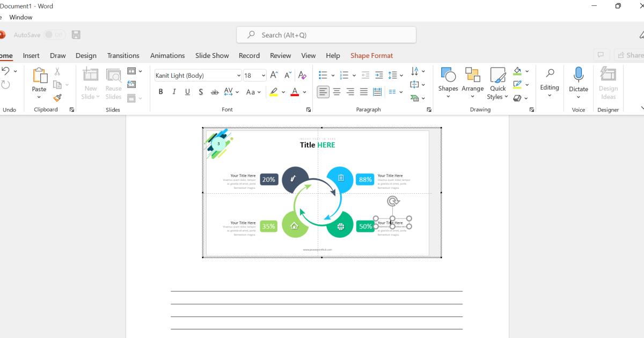Click the Increase Font Size icon
The width and height of the screenshot is (644, 338).
(273, 75)
